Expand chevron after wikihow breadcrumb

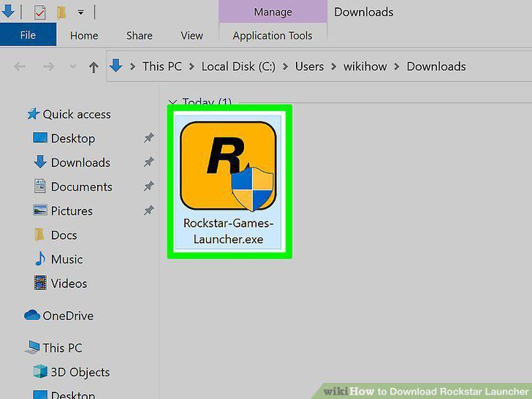coord(397,66)
